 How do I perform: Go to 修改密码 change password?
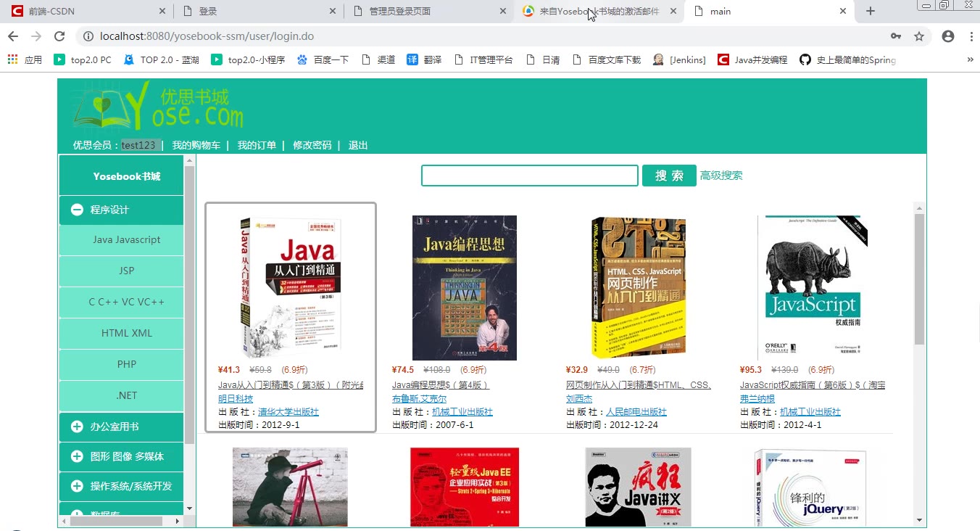click(312, 145)
